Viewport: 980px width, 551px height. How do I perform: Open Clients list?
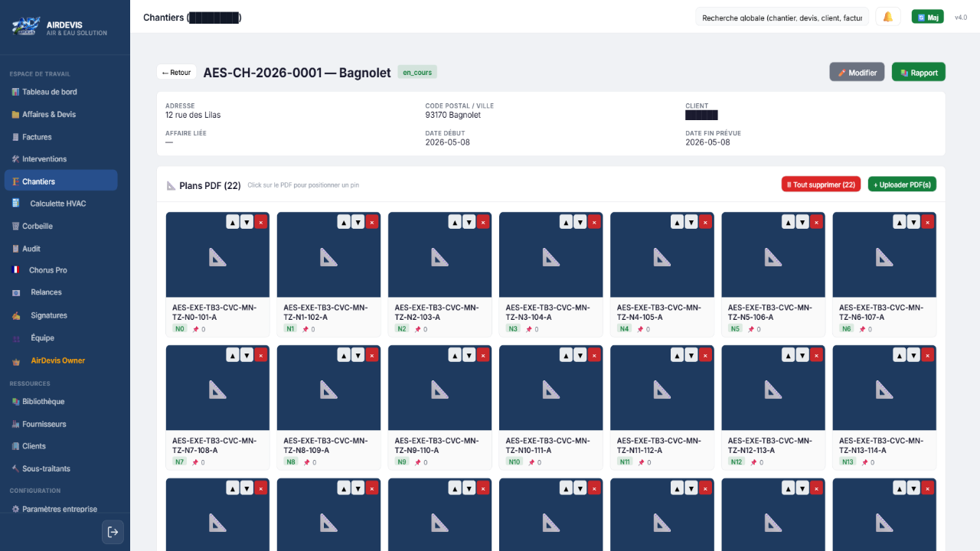tap(60, 446)
